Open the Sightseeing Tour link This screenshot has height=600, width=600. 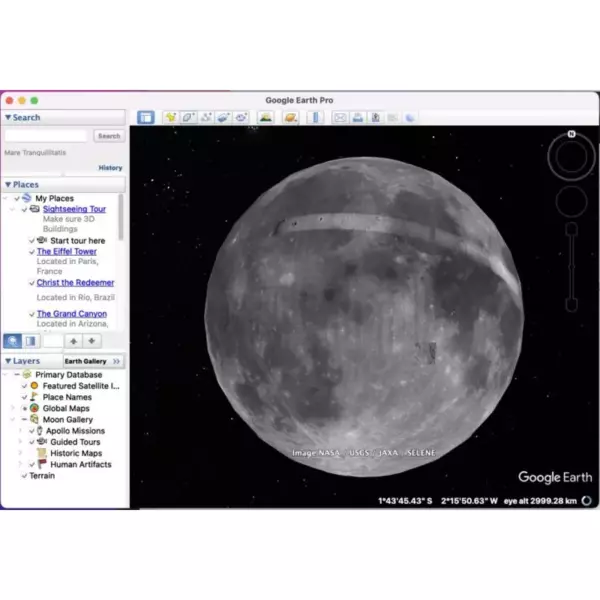74,209
